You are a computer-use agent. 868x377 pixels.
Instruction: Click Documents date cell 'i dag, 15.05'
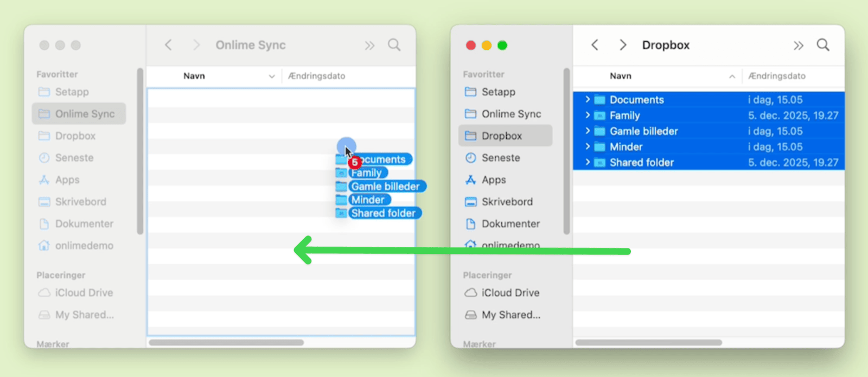(x=775, y=100)
